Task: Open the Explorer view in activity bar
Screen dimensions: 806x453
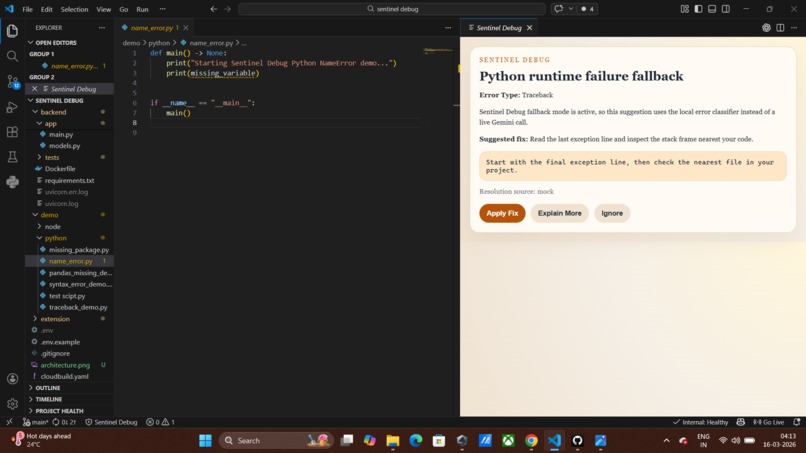Action: (12, 31)
